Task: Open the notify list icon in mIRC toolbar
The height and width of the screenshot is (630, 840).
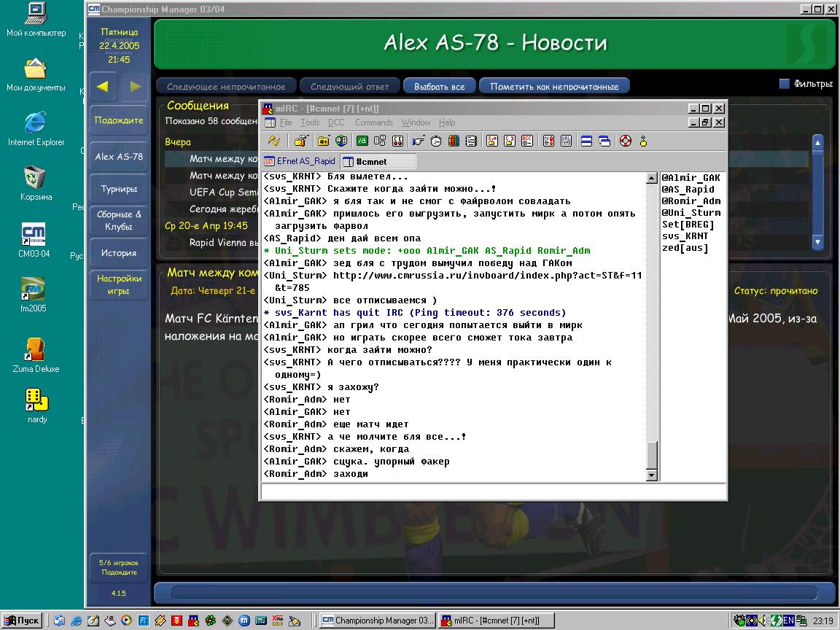Action: click(548, 141)
